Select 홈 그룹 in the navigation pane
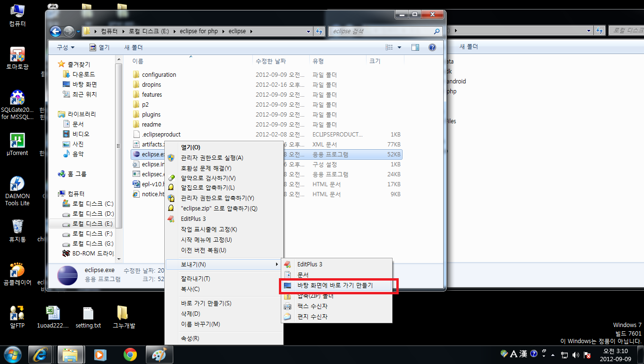The image size is (644, 364). [x=72, y=174]
